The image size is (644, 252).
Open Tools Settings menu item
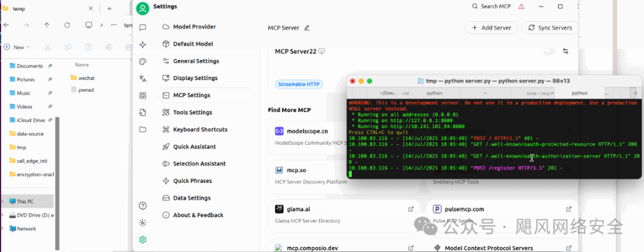click(x=192, y=113)
